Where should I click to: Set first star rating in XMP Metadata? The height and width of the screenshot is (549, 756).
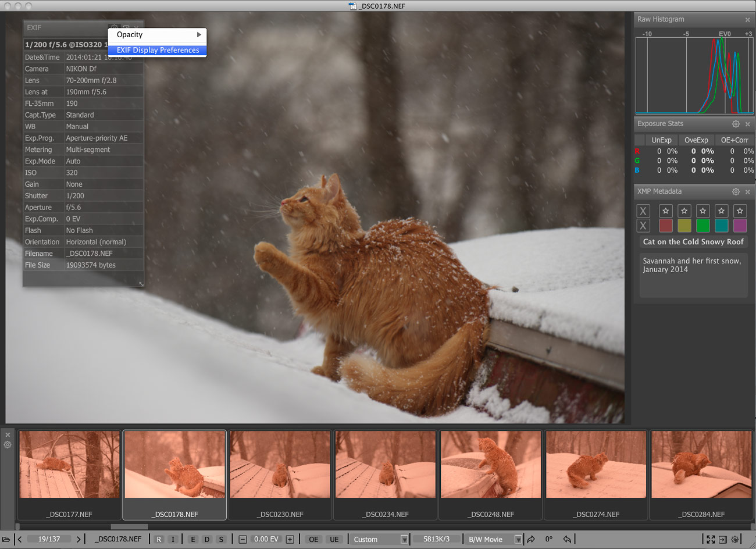coord(666,211)
